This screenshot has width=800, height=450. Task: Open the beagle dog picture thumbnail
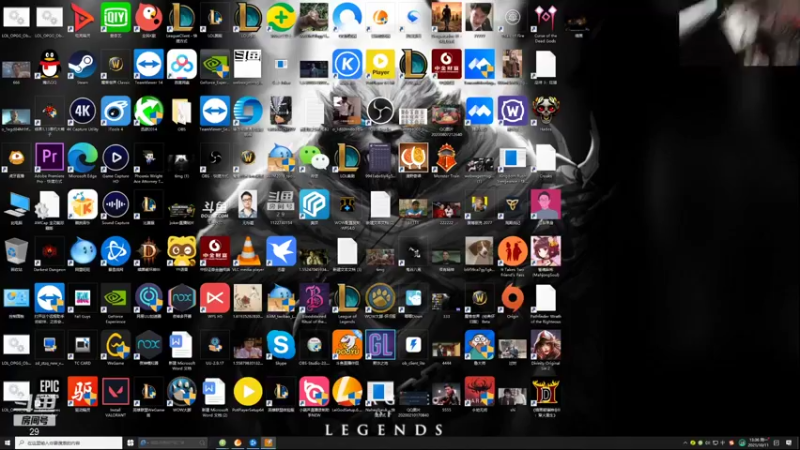coord(479,251)
